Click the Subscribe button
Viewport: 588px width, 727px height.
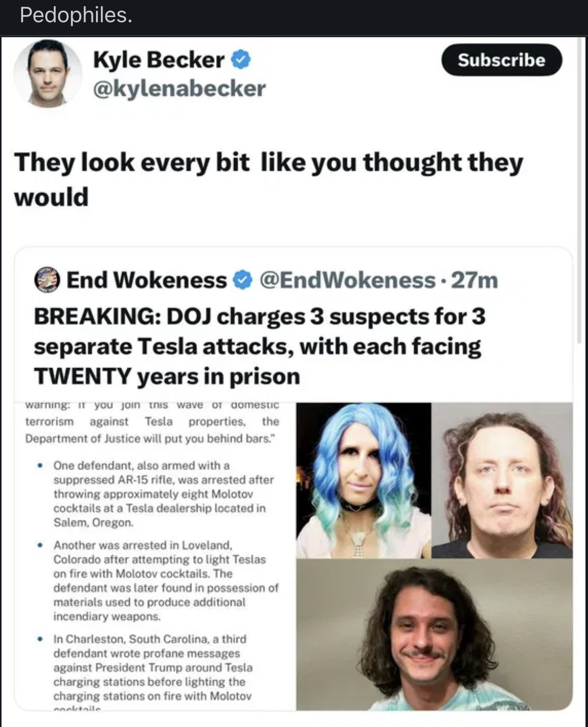click(502, 60)
